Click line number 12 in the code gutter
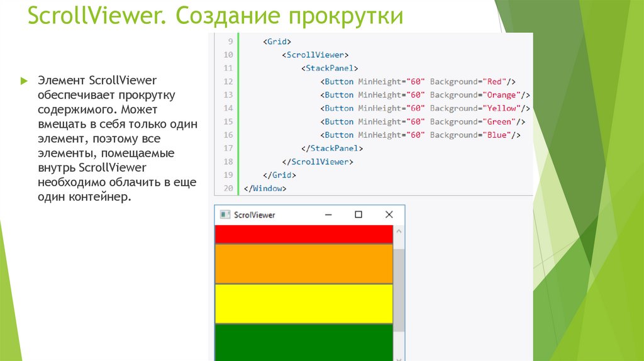Image resolution: width=644 pixels, height=361 pixels. 228,81
